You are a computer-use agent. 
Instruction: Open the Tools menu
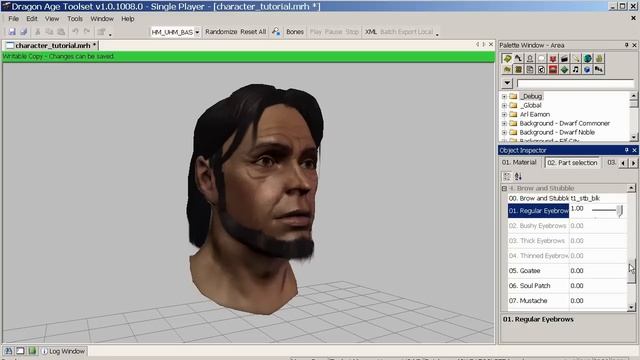click(75, 19)
